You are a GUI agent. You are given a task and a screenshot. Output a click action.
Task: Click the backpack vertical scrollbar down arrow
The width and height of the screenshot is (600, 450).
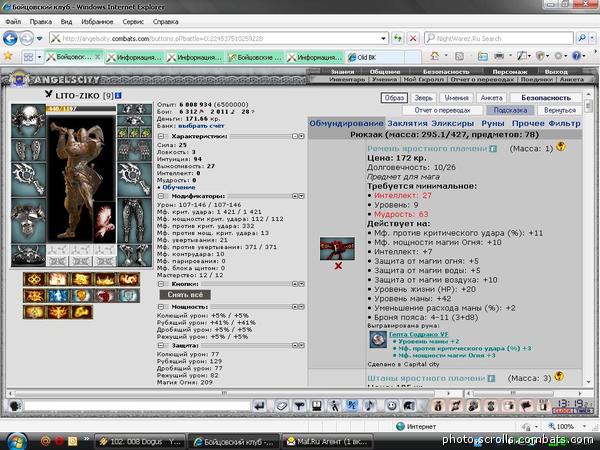pyautogui.click(x=589, y=382)
